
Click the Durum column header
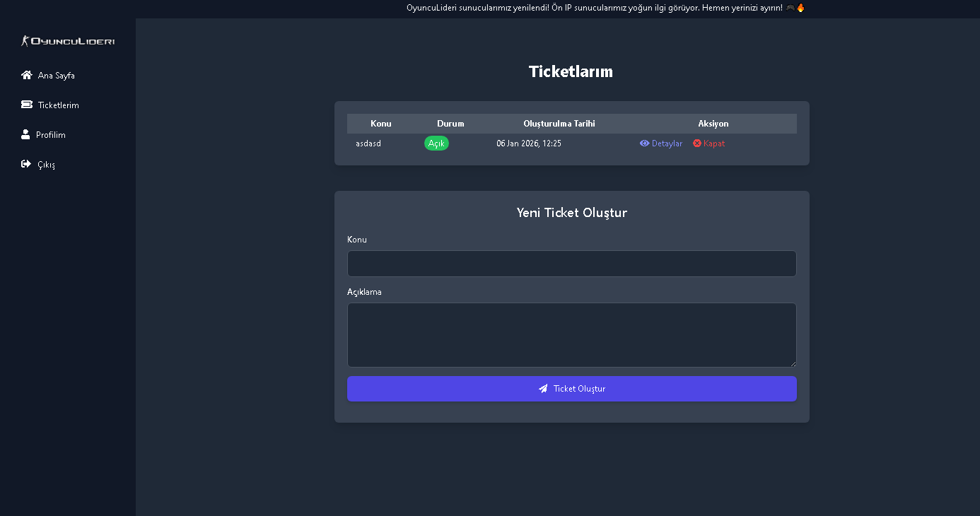click(450, 124)
